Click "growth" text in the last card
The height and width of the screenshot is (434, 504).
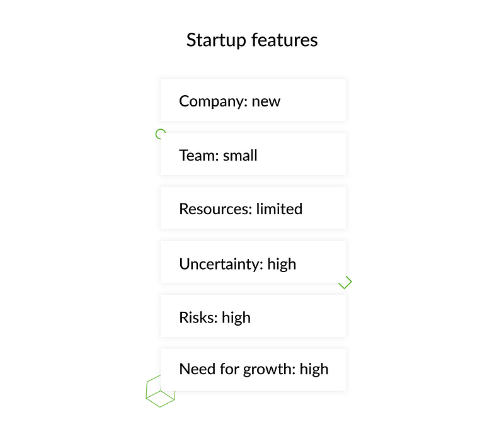click(x=270, y=370)
